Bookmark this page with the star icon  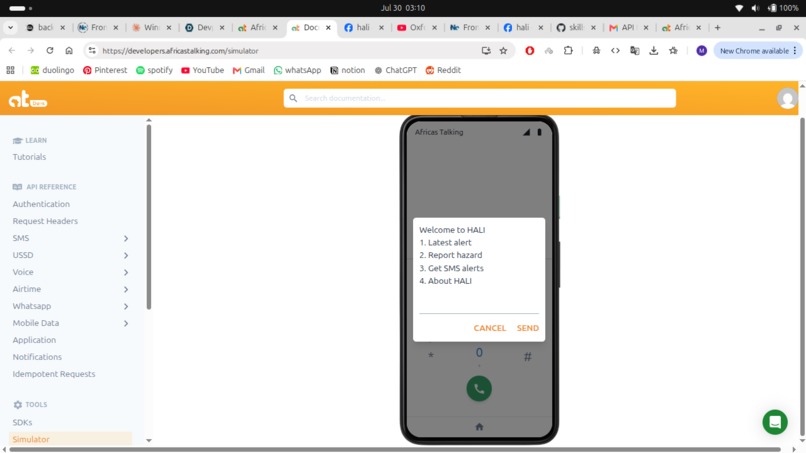coord(503,50)
